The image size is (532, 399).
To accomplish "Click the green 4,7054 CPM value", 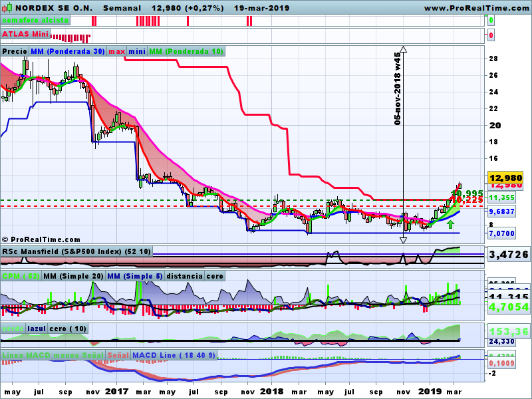I will 509,307.
